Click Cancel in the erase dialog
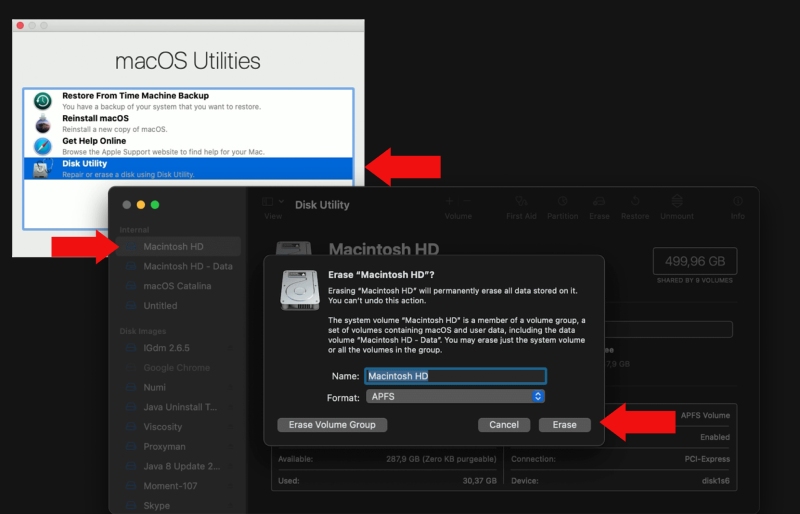Image resolution: width=800 pixels, height=514 pixels. pyautogui.click(x=504, y=425)
